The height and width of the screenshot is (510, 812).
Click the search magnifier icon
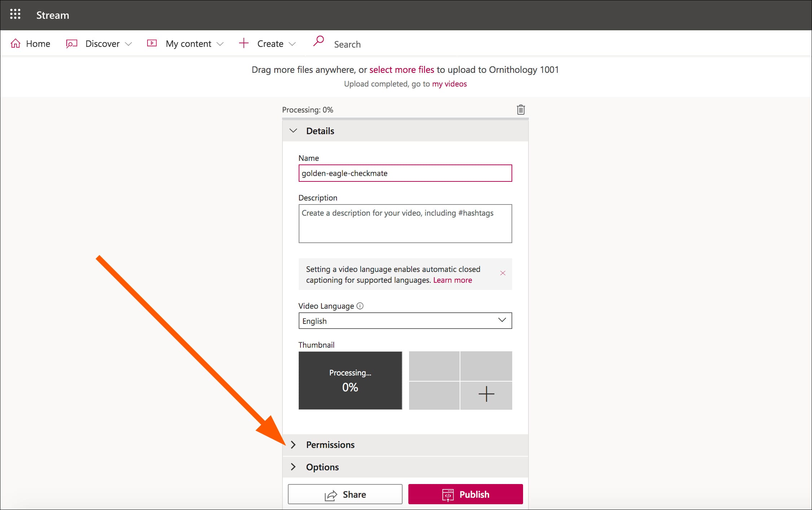(x=318, y=41)
